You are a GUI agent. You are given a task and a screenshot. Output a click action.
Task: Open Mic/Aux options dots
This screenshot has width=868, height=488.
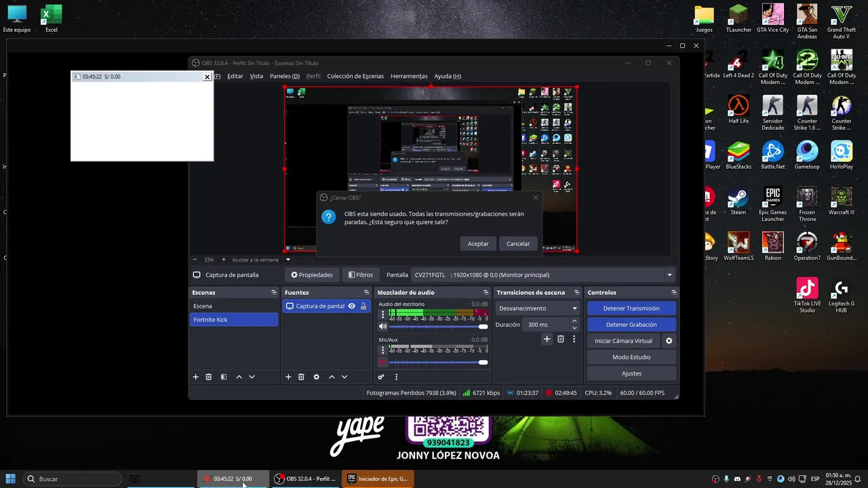click(x=382, y=350)
